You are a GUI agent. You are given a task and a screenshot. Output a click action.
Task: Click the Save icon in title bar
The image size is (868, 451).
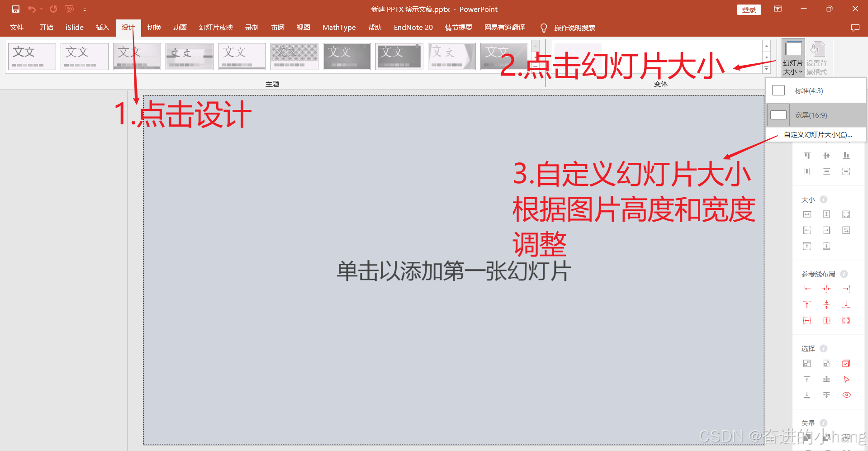pyautogui.click(x=16, y=9)
